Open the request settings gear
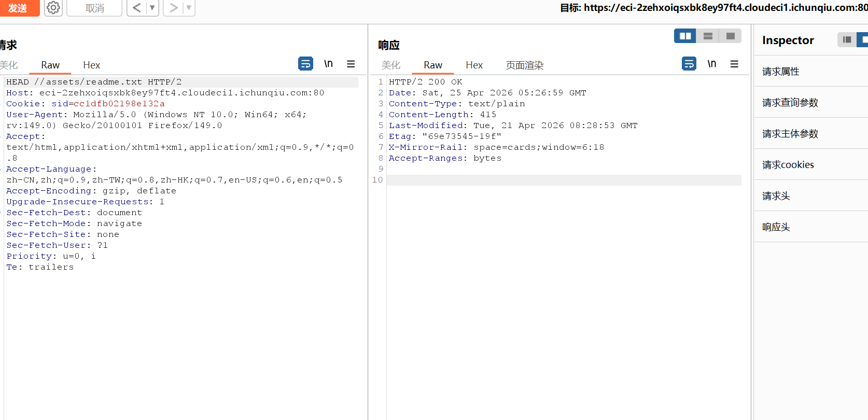Viewport: 868px width, 420px height. (x=53, y=8)
